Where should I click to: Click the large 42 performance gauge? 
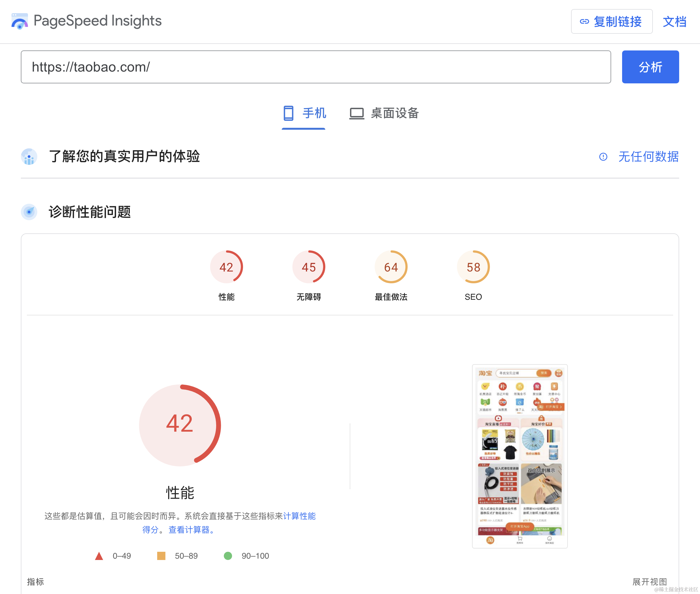coord(180,425)
